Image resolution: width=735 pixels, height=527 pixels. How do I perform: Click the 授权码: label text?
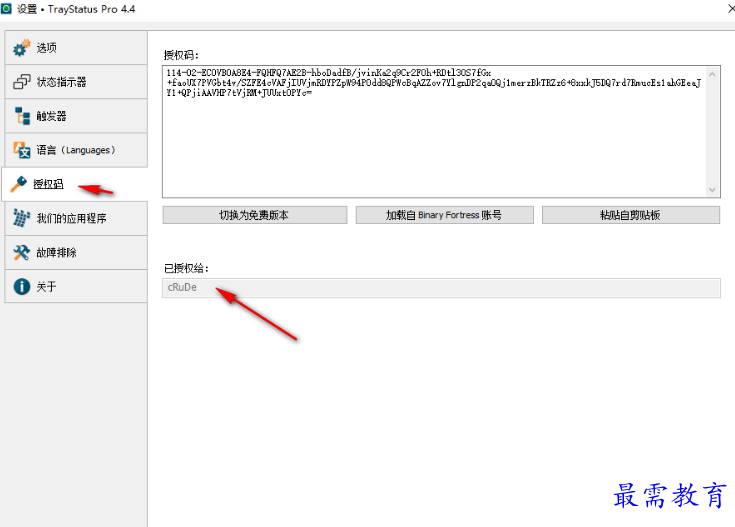tap(181, 55)
